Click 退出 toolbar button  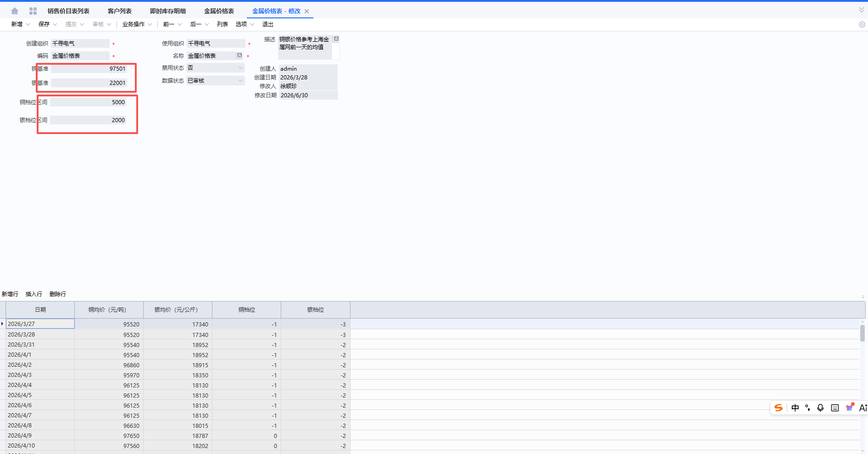click(x=268, y=24)
